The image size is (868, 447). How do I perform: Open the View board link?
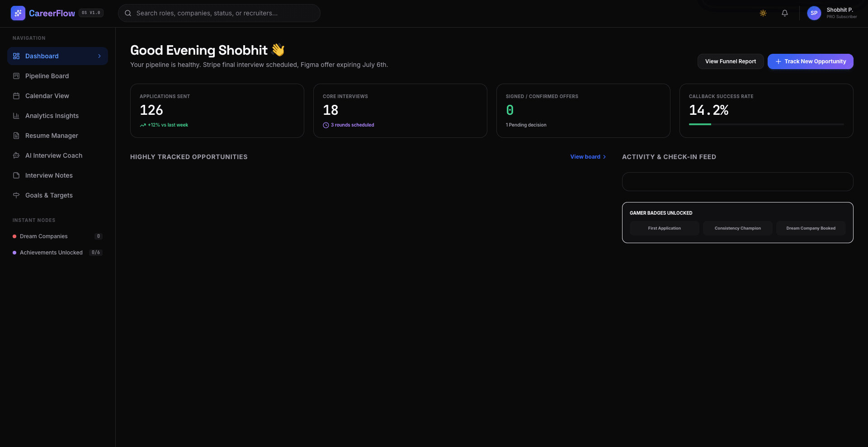click(x=588, y=157)
